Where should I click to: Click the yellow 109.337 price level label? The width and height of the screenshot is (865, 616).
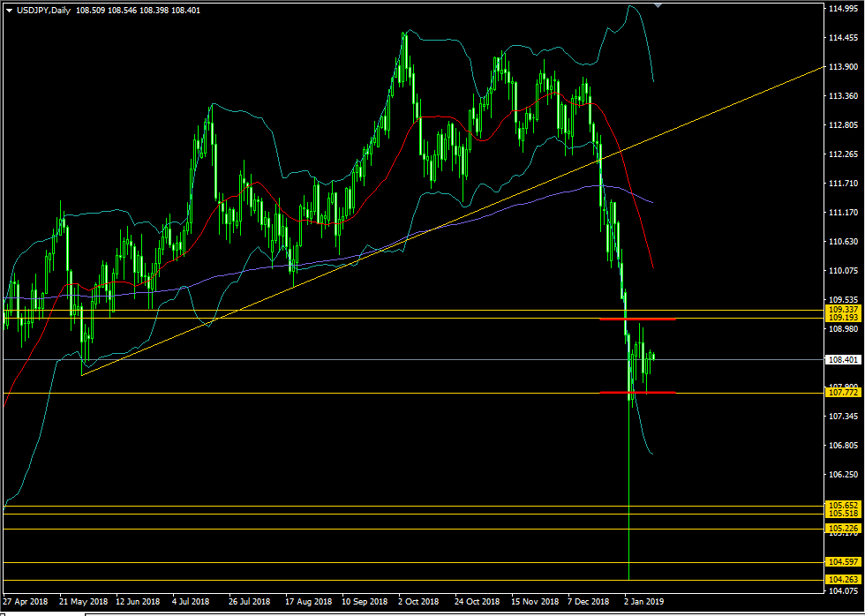coord(843,311)
